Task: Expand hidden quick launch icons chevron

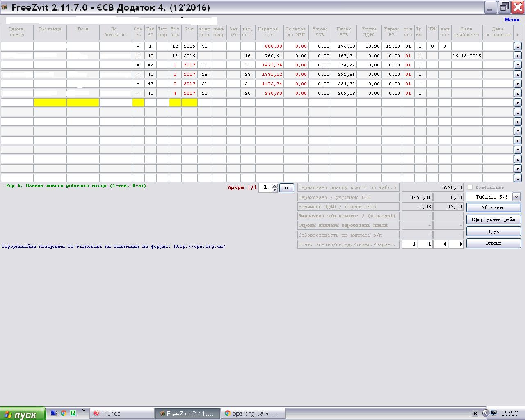Action: click(x=84, y=411)
